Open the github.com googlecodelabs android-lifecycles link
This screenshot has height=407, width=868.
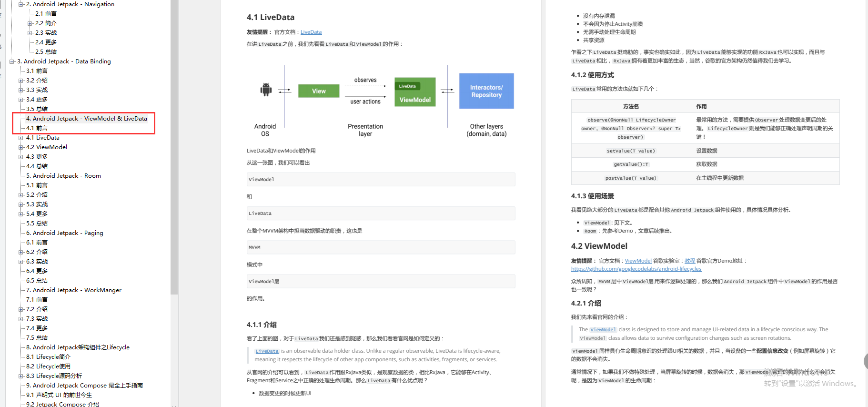coord(636,269)
